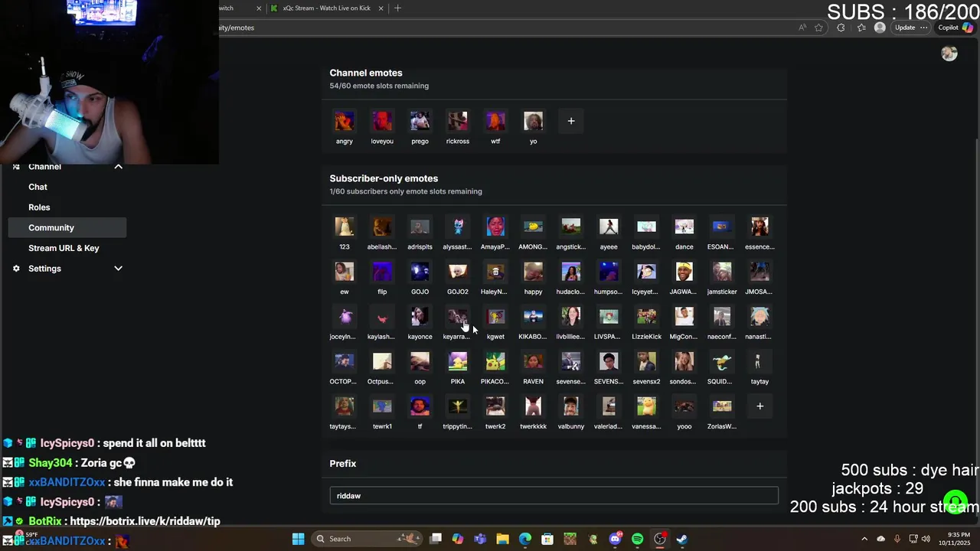The width and height of the screenshot is (980, 551).
Task: Select the RAVEN emote
Action: 534,361
